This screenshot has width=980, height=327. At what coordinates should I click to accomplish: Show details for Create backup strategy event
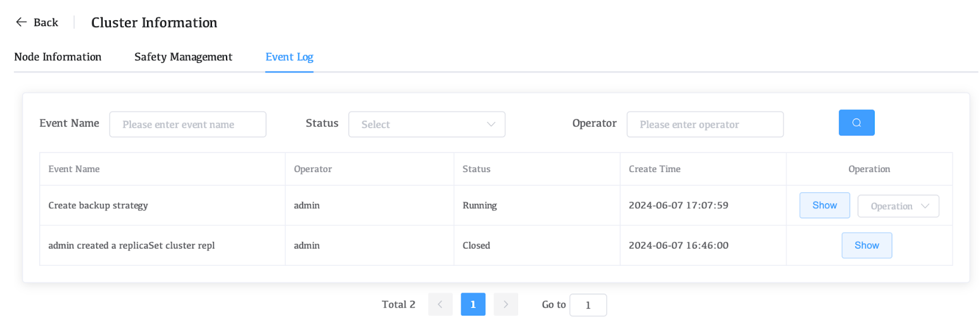tap(824, 205)
